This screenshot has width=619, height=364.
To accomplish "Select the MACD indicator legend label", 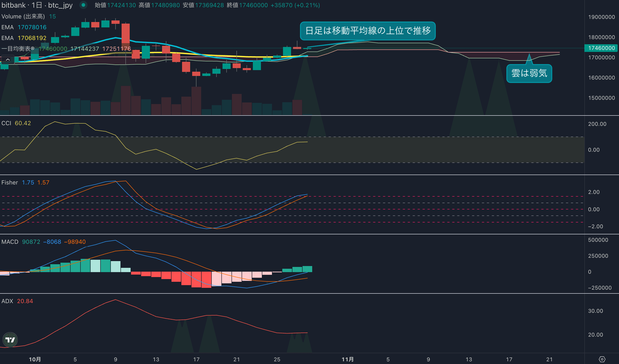I will (x=10, y=242).
